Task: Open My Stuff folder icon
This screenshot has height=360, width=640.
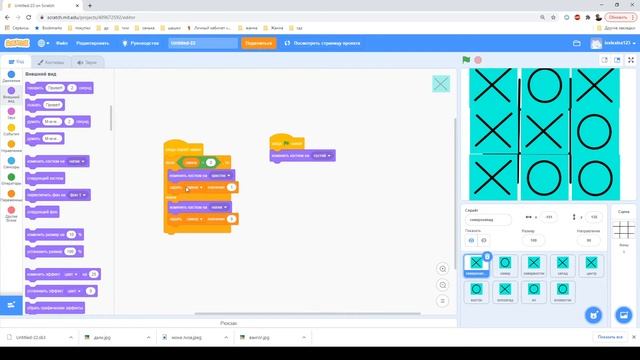Action: click(577, 43)
